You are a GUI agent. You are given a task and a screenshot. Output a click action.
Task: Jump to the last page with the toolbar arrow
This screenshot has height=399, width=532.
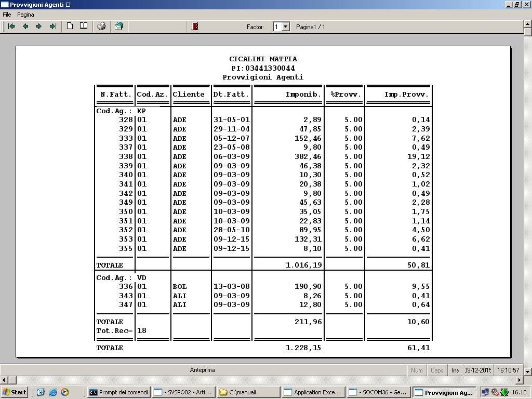pos(52,26)
